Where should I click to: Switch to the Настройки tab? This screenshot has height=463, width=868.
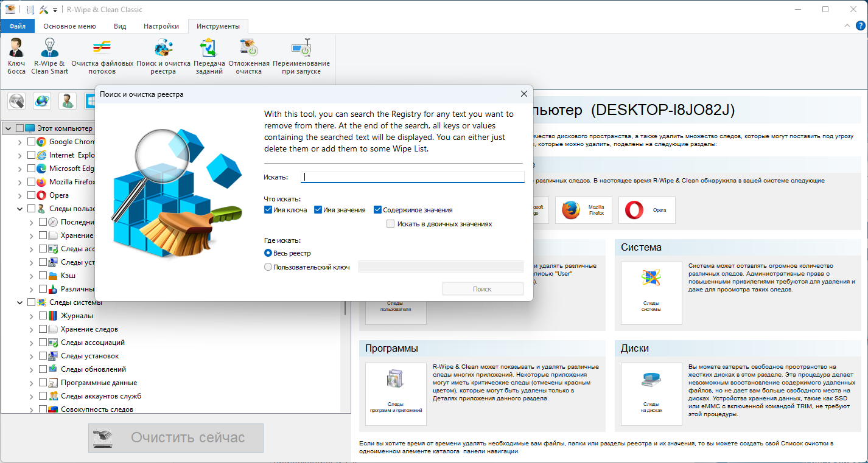tap(161, 26)
